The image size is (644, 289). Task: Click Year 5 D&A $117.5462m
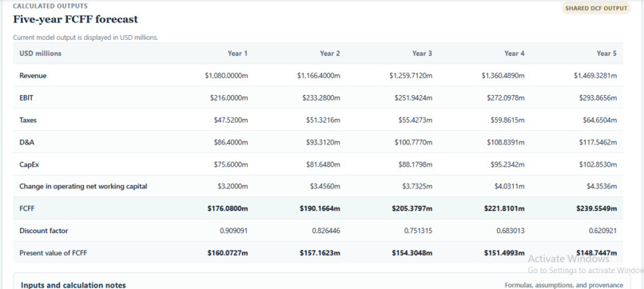coord(598,142)
